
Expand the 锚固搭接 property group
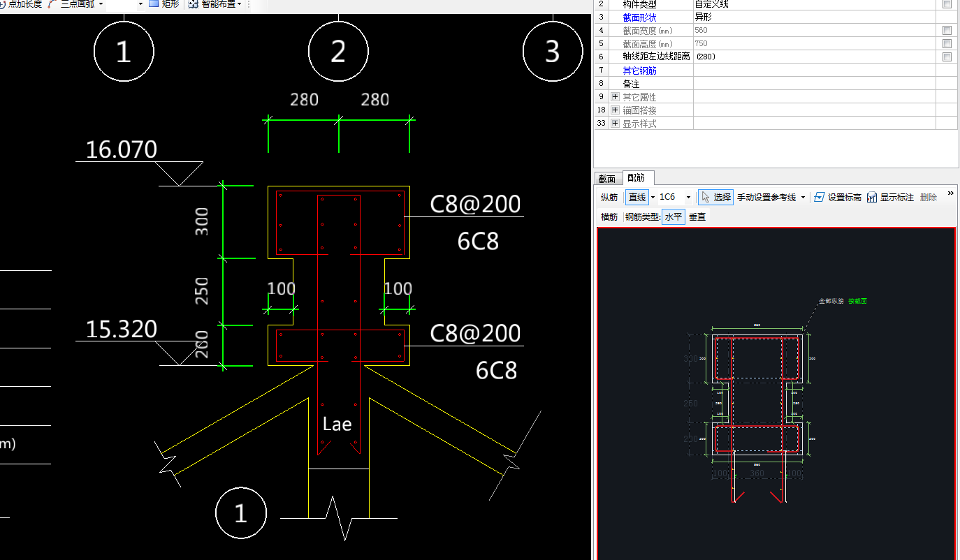click(x=615, y=110)
